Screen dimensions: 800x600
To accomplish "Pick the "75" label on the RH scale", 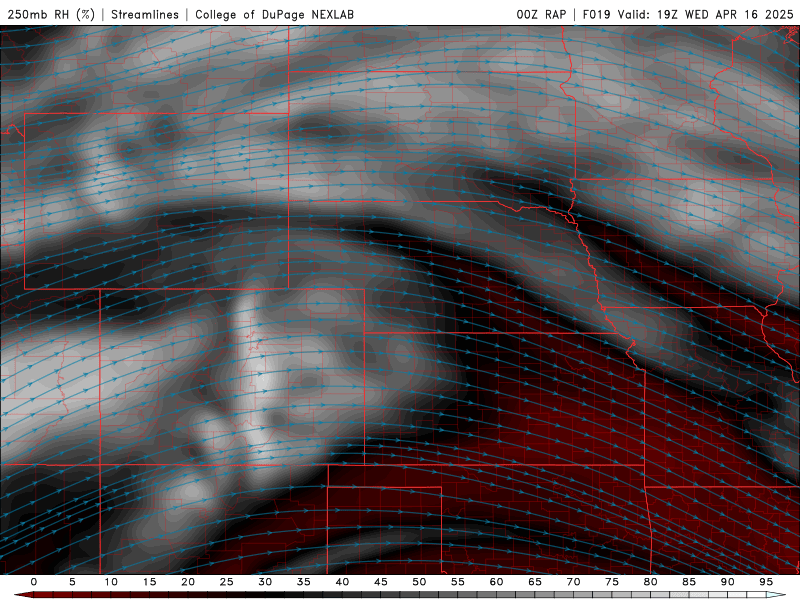I will click(x=612, y=582).
